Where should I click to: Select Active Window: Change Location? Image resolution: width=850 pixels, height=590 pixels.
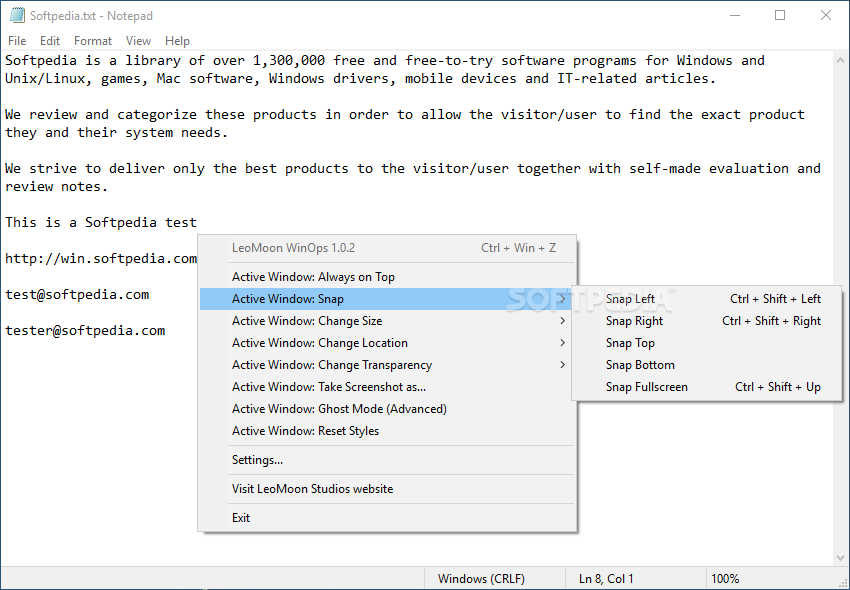tap(387, 343)
